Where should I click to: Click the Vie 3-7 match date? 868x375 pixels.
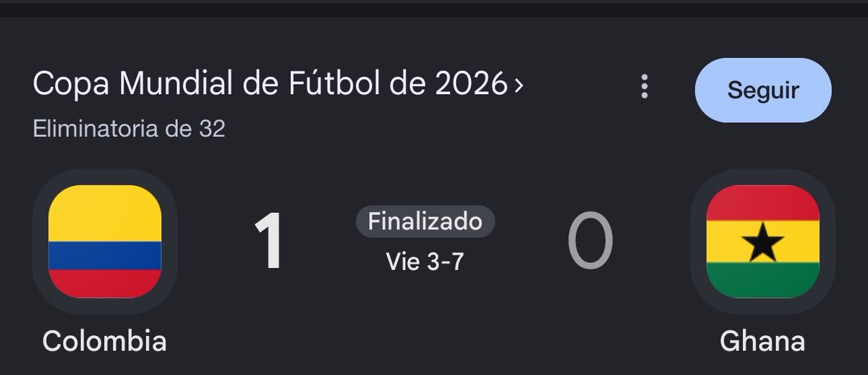425,262
